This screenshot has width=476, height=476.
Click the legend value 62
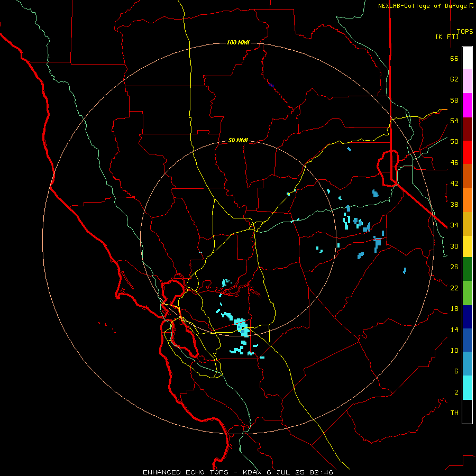tap(454, 79)
